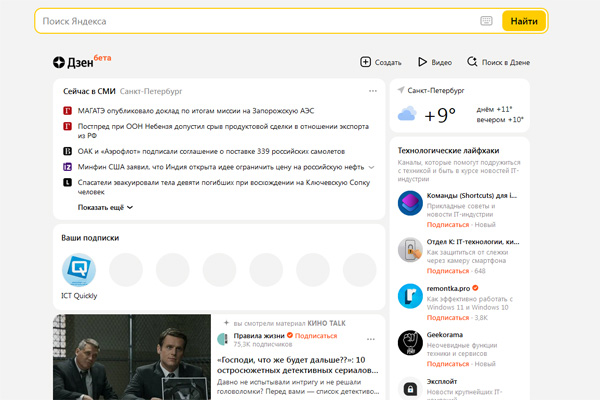Expand Показать ещё news list
Image resolution: width=600 pixels, height=400 pixels.
(105, 207)
